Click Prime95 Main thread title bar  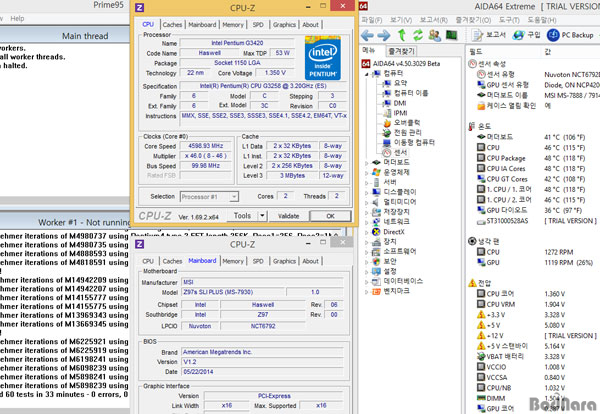tap(65, 36)
